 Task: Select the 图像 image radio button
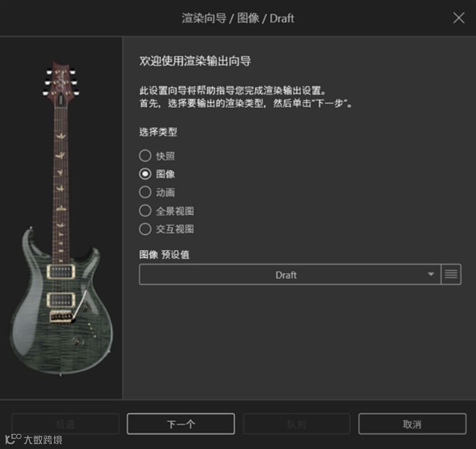pos(145,174)
